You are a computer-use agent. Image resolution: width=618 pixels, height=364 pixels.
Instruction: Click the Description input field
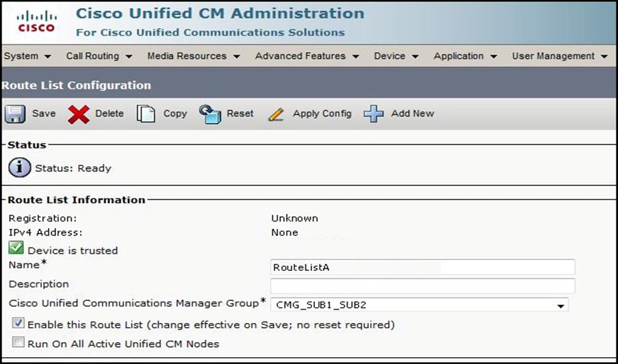pos(422,285)
